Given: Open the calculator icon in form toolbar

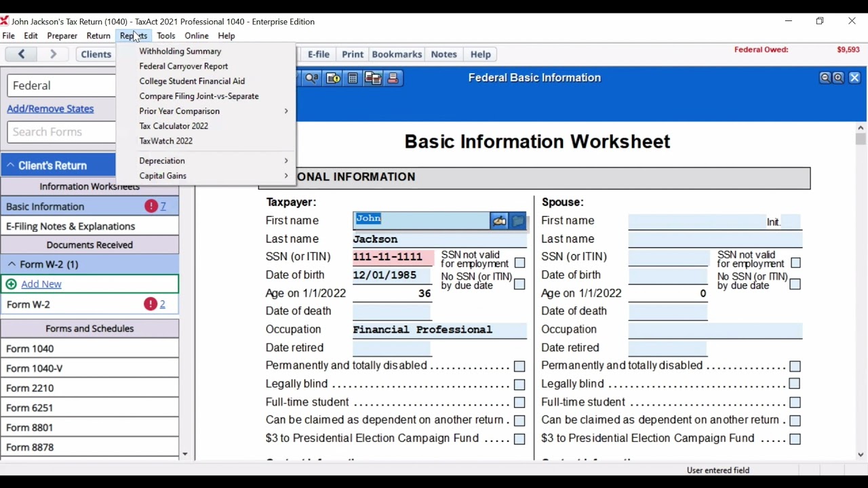Looking at the screenshot, I should [353, 79].
